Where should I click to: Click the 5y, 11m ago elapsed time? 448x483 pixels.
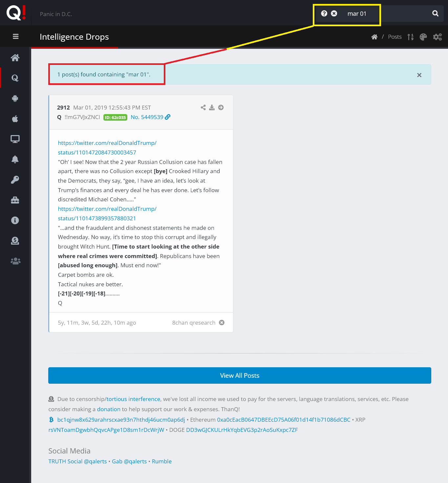coord(97,323)
